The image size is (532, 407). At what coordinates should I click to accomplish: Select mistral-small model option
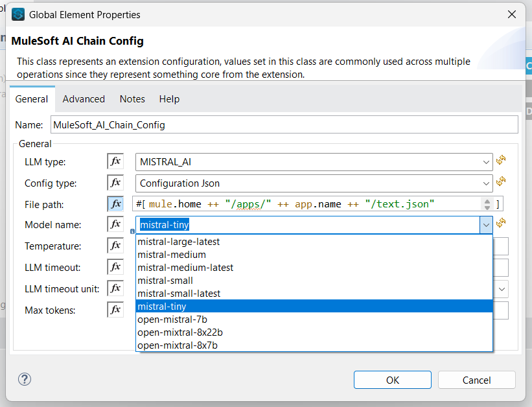tap(314, 281)
